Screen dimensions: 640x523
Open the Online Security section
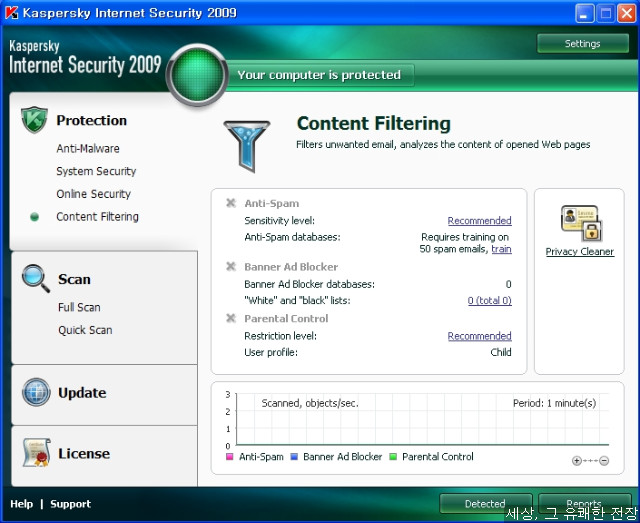[x=93, y=194]
